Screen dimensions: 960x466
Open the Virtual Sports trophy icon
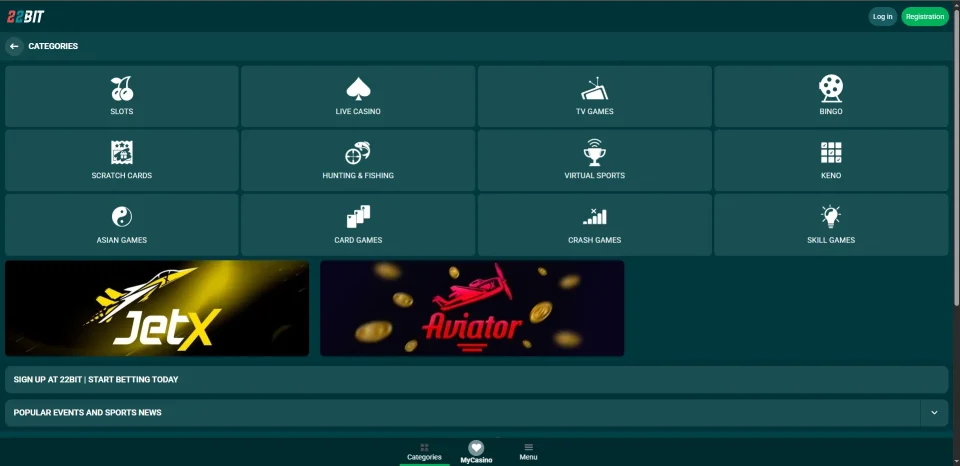(594, 152)
